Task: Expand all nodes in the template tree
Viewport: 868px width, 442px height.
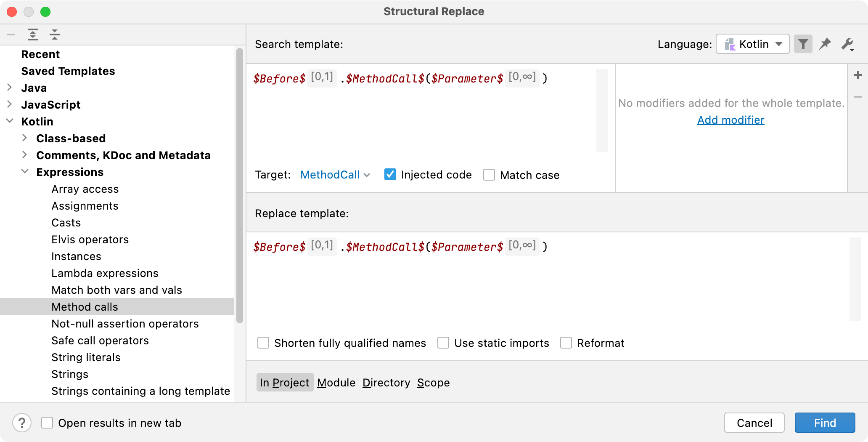Action: pyautogui.click(x=33, y=35)
